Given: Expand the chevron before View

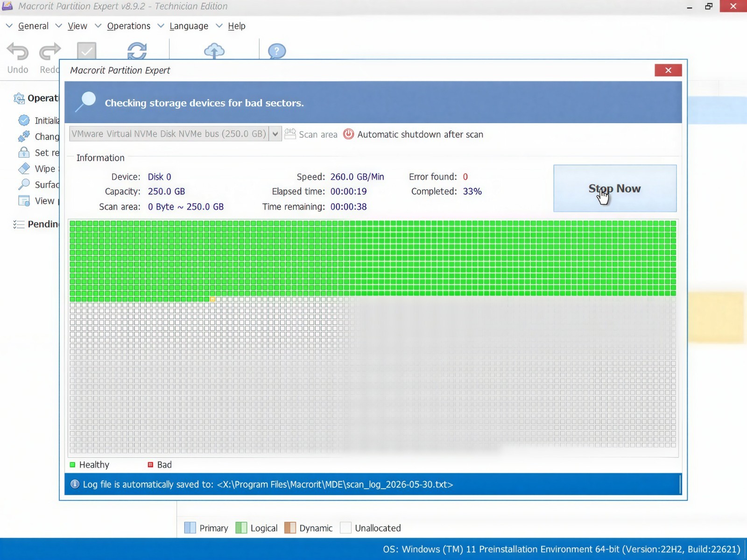Looking at the screenshot, I should click(x=59, y=26).
